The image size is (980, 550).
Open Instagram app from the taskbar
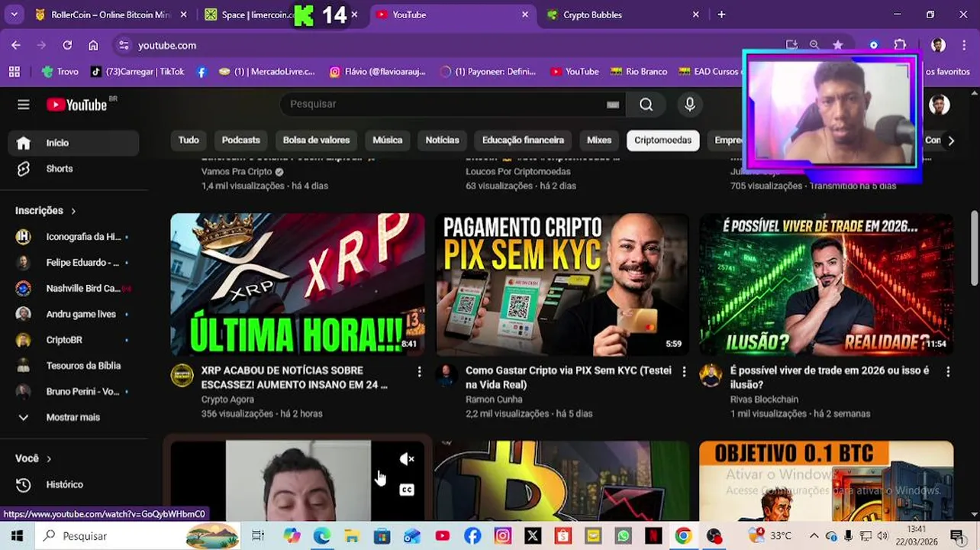pyautogui.click(x=502, y=535)
